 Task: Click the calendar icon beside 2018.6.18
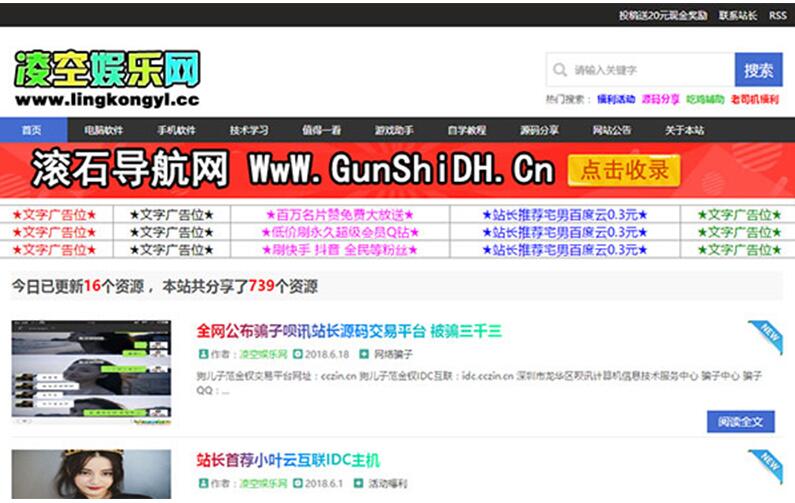click(297, 354)
